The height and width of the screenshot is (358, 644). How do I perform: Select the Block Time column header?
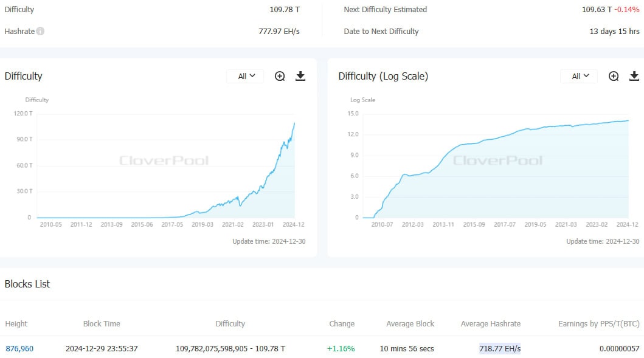[x=102, y=323]
